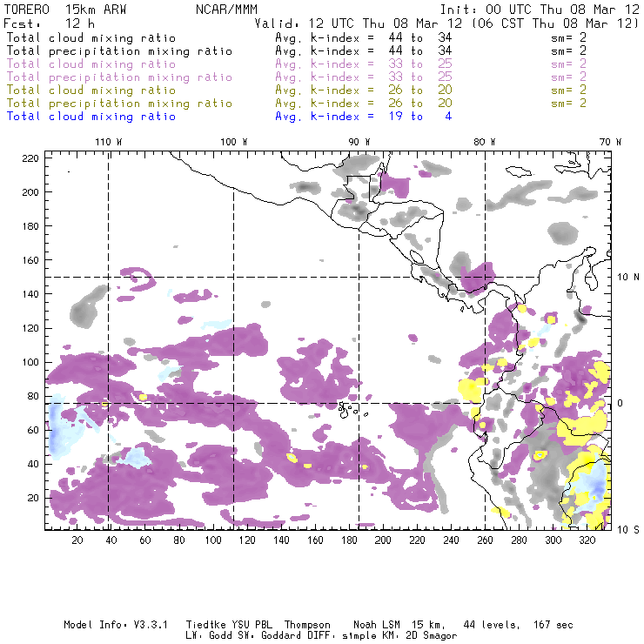This screenshot has width=644, height=644.
Task: Select the 'NCAR/MMM' header label
Action: coord(226,10)
